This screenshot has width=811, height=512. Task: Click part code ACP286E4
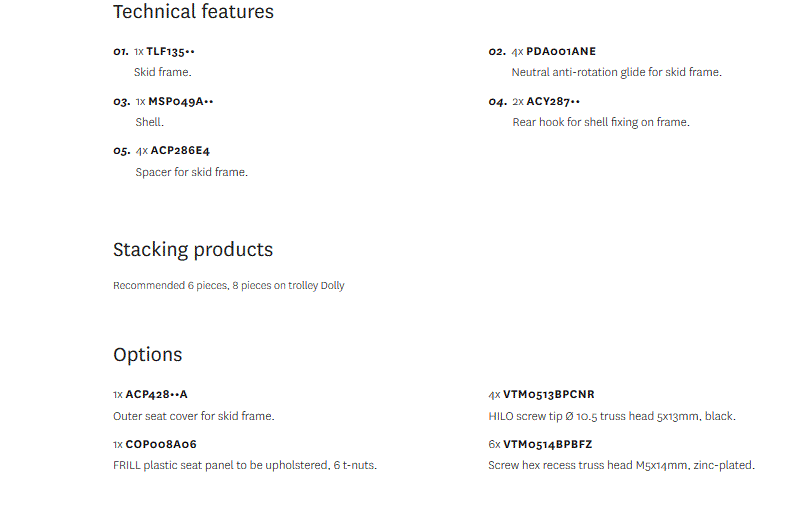pos(180,150)
